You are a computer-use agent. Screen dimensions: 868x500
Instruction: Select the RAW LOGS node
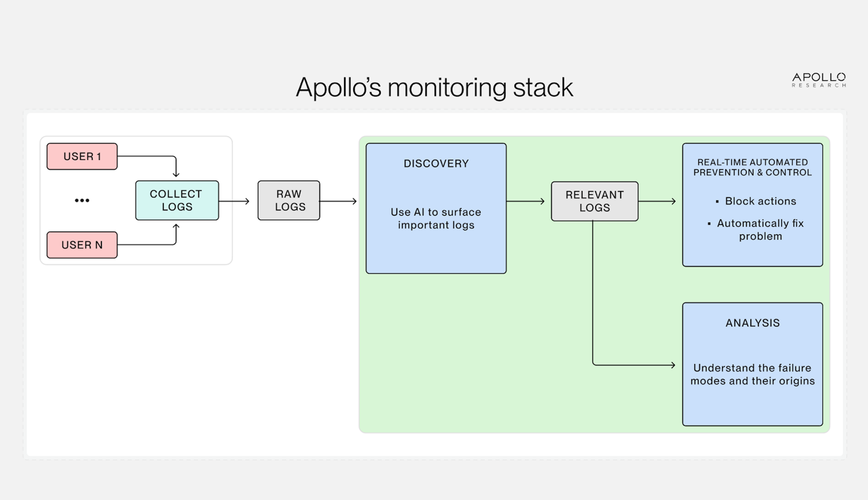click(x=288, y=201)
